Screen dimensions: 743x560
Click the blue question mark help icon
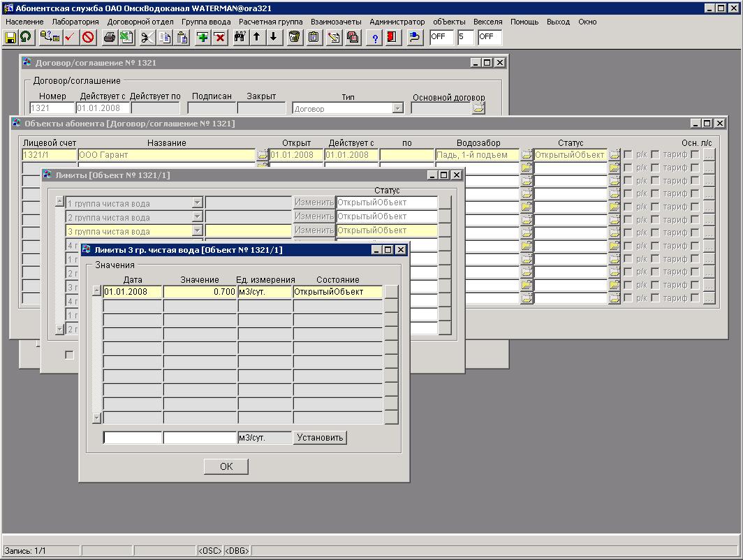tap(375, 37)
